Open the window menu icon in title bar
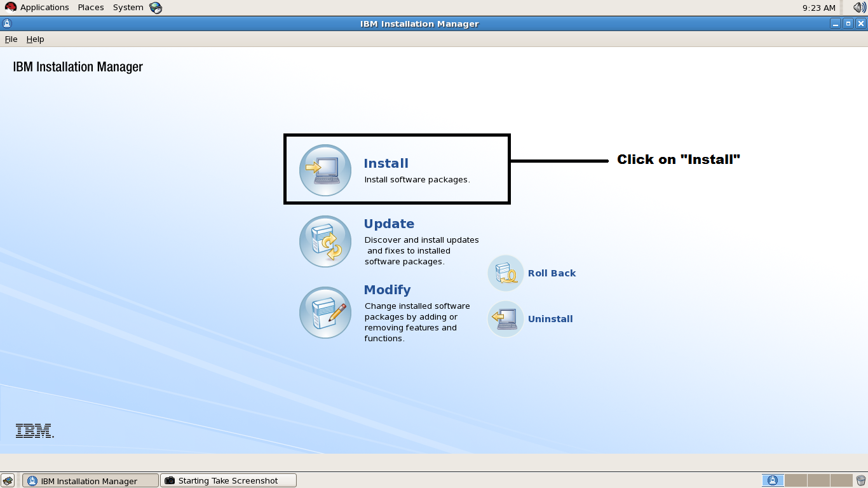Image resolution: width=868 pixels, height=488 pixels. click(x=6, y=24)
